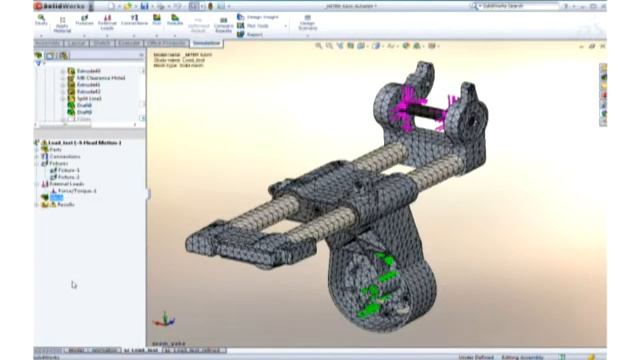The image size is (640, 360).
Task: Switch to the Evaluate ribbon tab
Action: click(x=130, y=43)
